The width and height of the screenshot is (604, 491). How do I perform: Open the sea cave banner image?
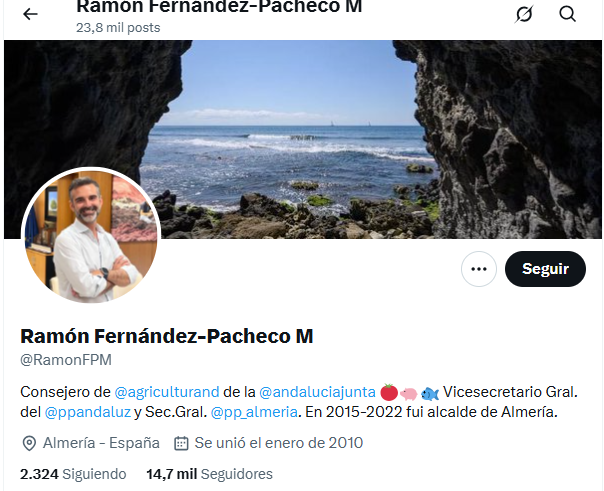tap(303, 139)
